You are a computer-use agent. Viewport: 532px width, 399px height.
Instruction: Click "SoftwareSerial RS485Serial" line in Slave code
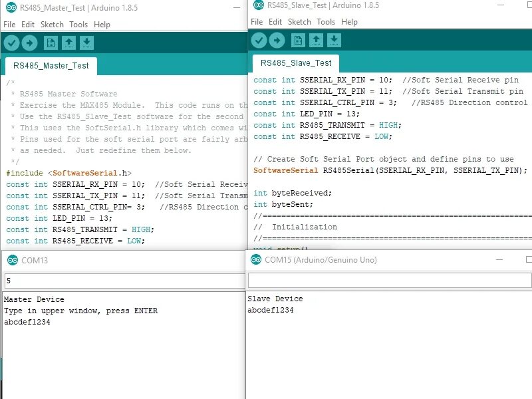(x=390, y=170)
